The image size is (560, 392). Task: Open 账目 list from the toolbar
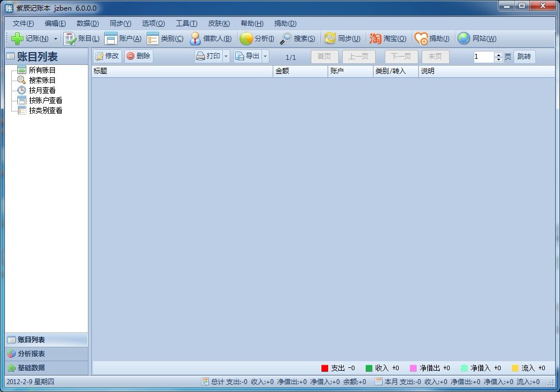70,39
